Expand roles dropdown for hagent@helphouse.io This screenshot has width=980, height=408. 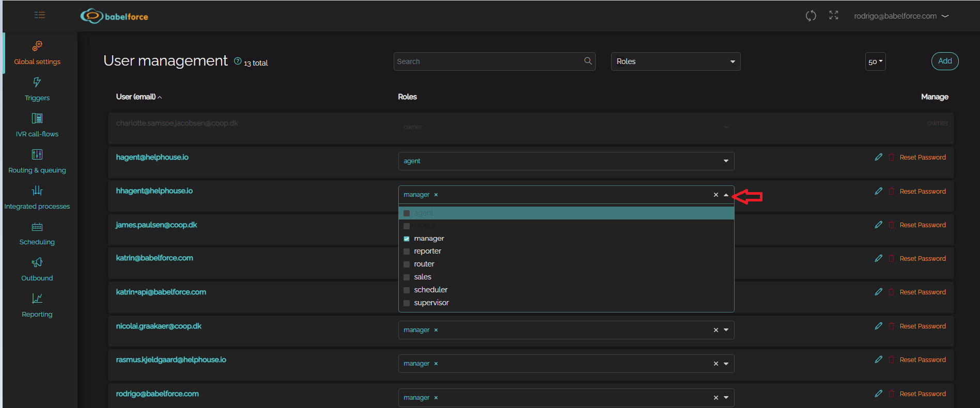[726, 161]
